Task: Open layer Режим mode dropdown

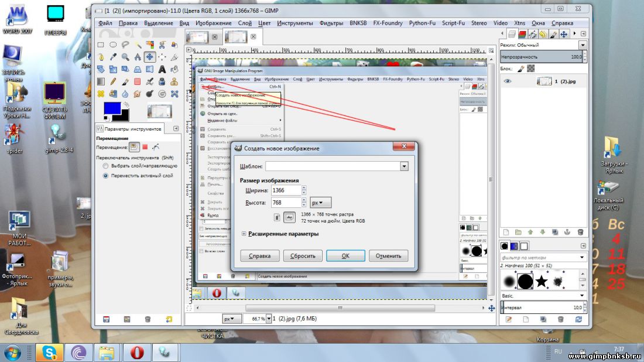Action: 583,45
